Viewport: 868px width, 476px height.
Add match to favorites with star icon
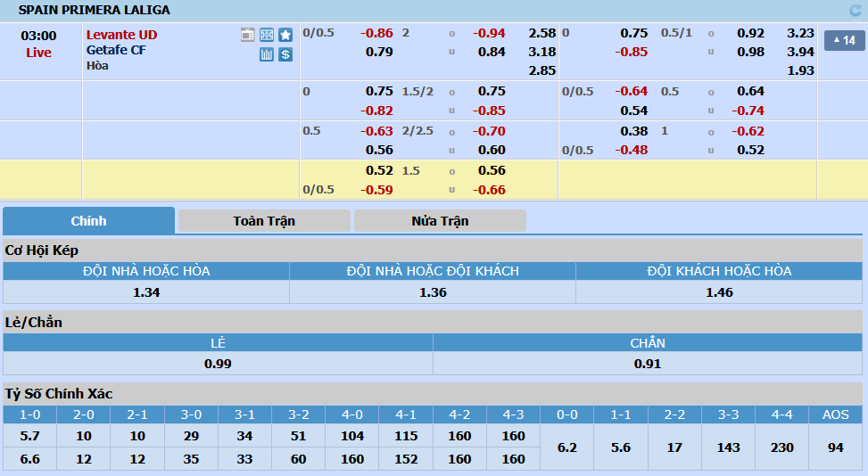[x=285, y=35]
